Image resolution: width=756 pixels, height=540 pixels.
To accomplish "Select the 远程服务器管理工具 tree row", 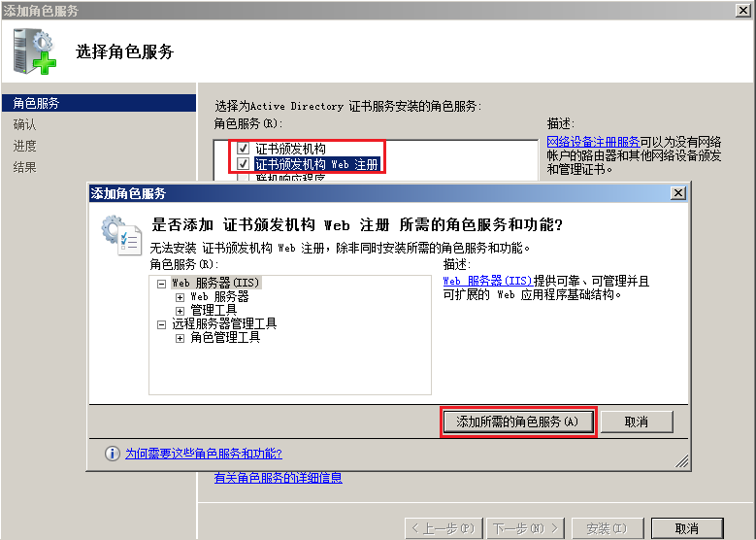I will coord(224,323).
